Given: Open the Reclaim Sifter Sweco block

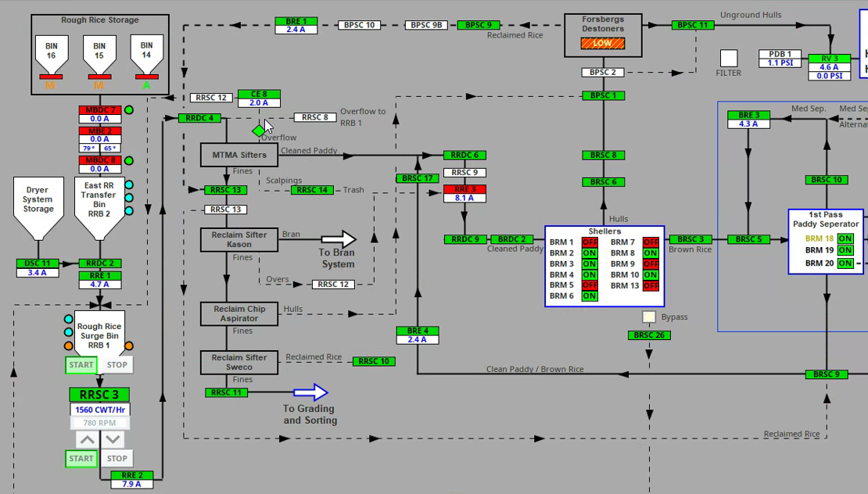Looking at the screenshot, I should (239, 363).
